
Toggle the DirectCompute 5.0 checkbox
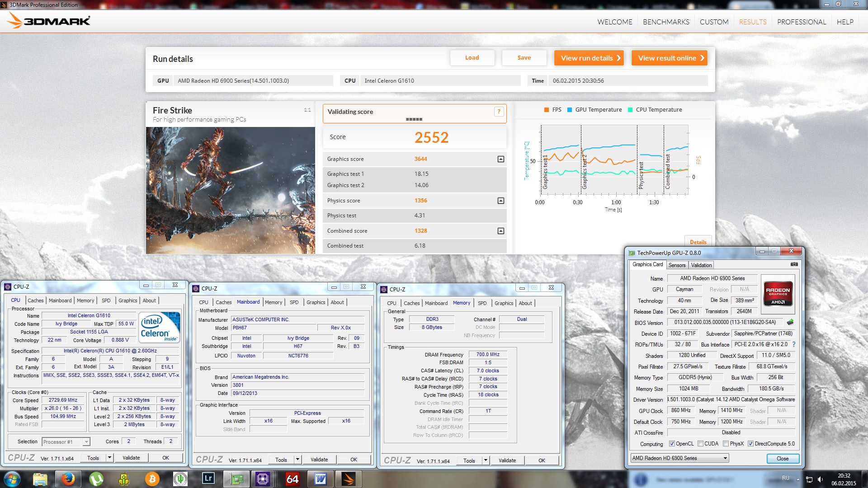pos(750,444)
